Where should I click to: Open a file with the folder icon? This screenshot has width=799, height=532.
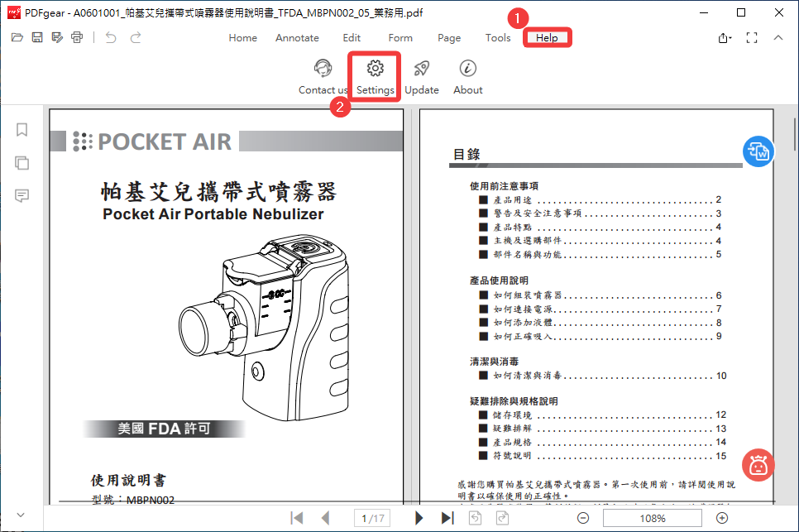click(x=17, y=37)
